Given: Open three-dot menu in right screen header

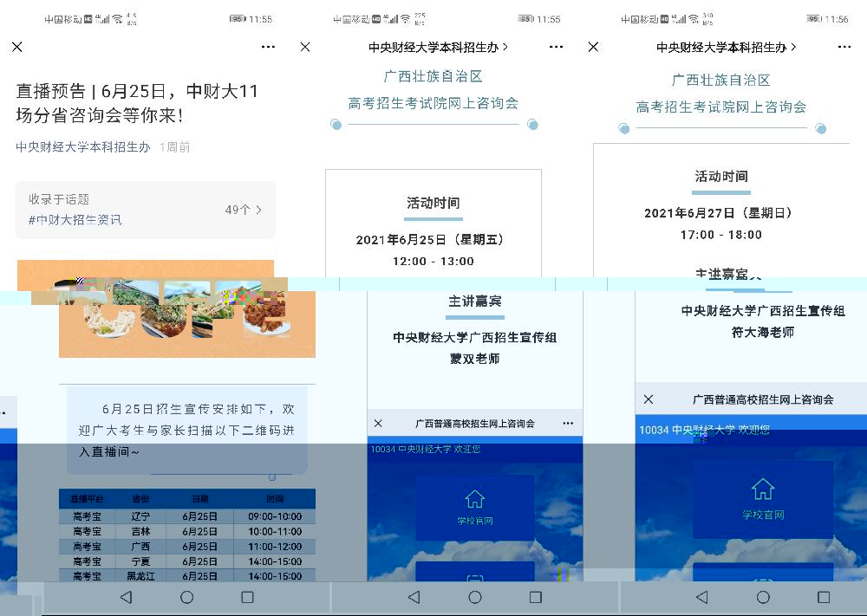Looking at the screenshot, I should tap(844, 47).
